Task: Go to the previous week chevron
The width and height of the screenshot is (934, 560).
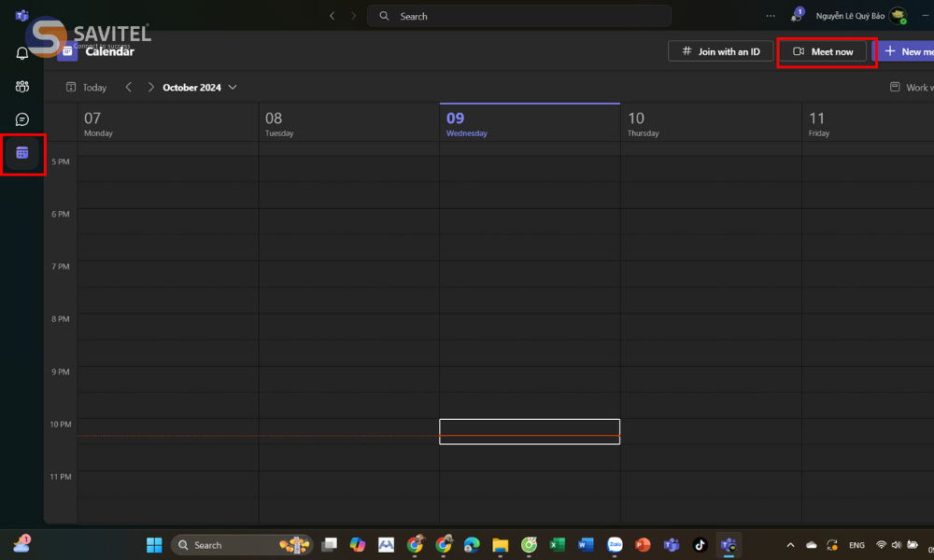Action: coord(129,87)
